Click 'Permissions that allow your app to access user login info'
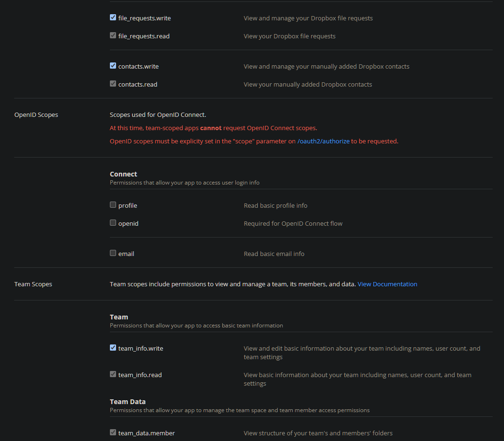504x441 pixels. tap(185, 183)
